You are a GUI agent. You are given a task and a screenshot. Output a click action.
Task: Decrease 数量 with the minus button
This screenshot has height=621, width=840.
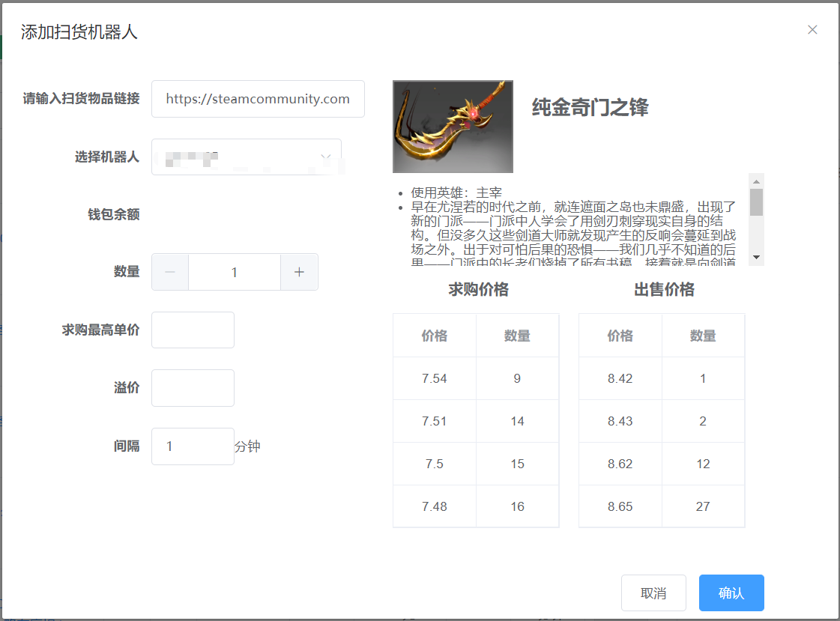tap(170, 272)
